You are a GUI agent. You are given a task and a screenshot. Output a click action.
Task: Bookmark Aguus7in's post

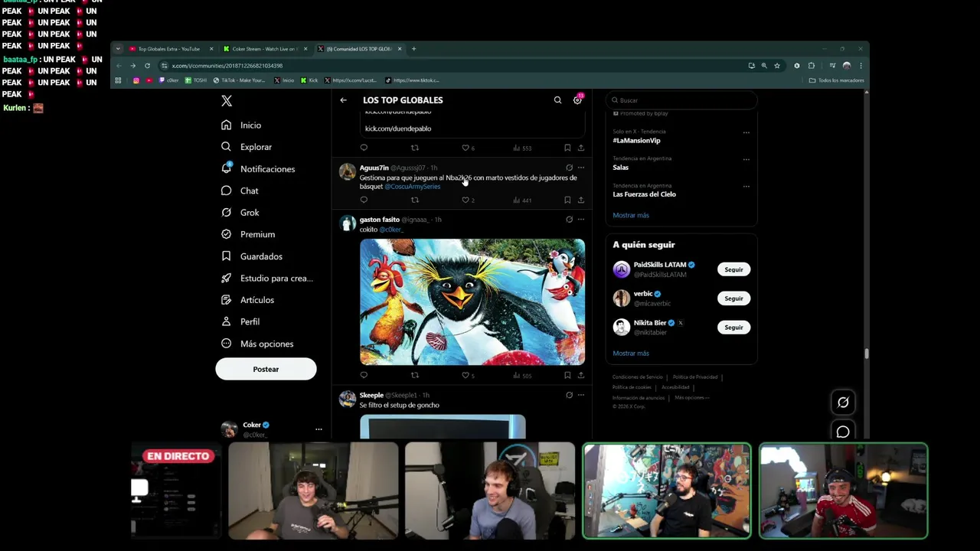pyautogui.click(x=567, y=201)
